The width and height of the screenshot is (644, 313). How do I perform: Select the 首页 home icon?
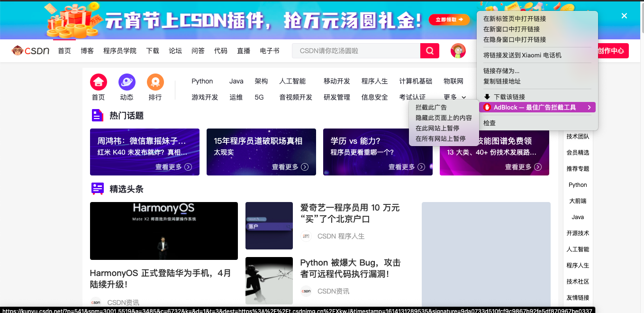tap(98, 82)
